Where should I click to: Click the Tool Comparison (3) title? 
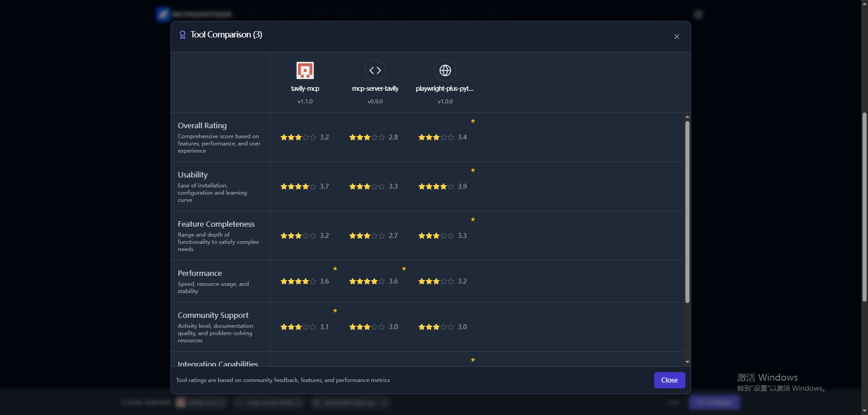tap(226, 35)
